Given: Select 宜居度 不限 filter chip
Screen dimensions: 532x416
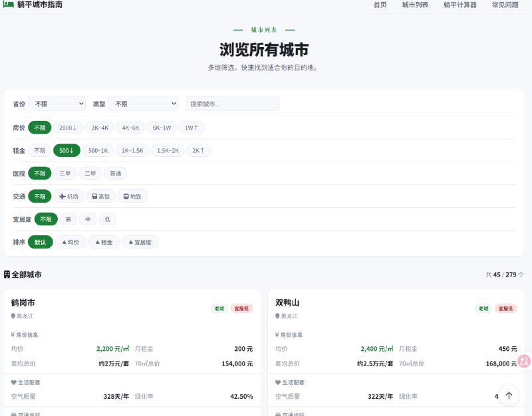Looking at the screenshot, I should (46, 219).
